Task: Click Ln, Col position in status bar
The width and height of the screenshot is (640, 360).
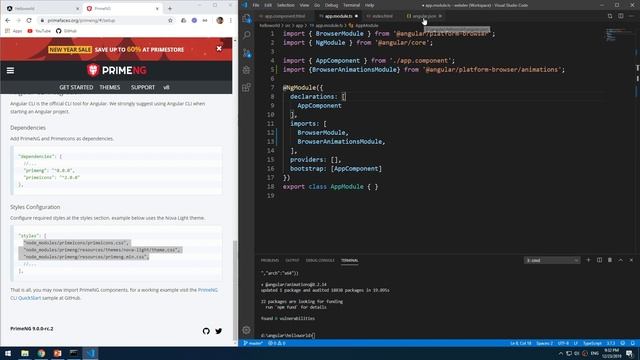Action: click(x=521, y=343)
